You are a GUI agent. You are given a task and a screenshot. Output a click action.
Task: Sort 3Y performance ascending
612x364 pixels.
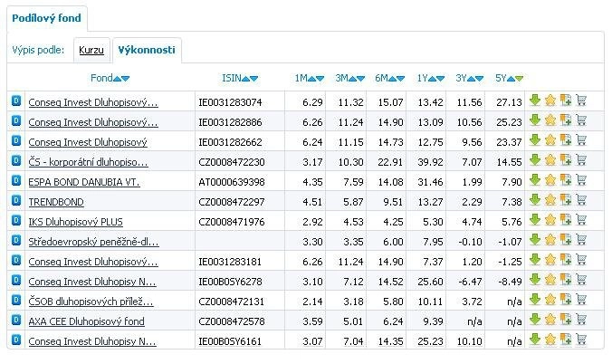pos(471,79)
